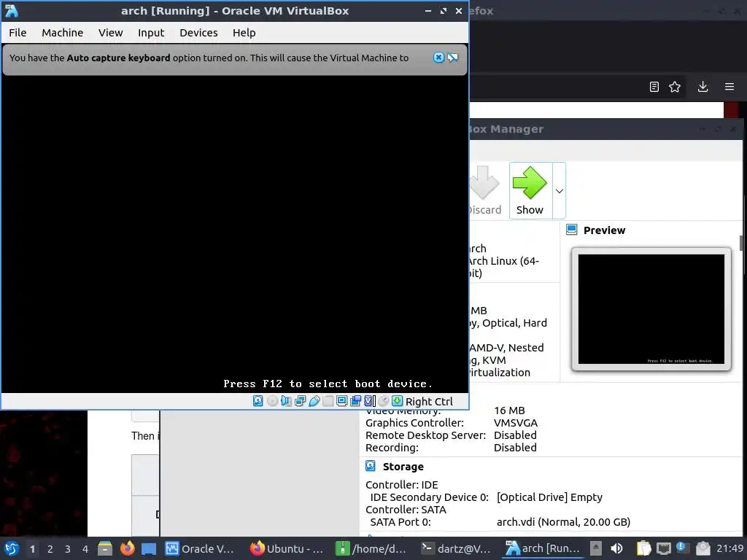Open Firefox downloads icon
Screen dimensions: 747x560
[703, 87]
